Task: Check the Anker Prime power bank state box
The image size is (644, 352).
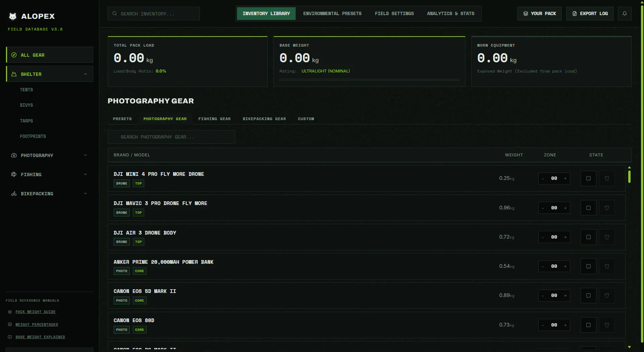Action: [x=588, y=266]
